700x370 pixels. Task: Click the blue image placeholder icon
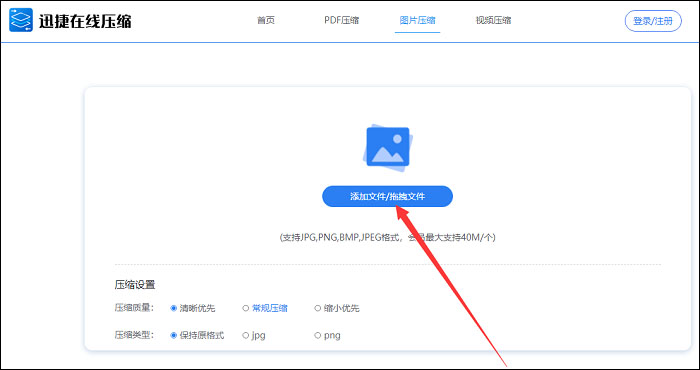coord(388,149)
